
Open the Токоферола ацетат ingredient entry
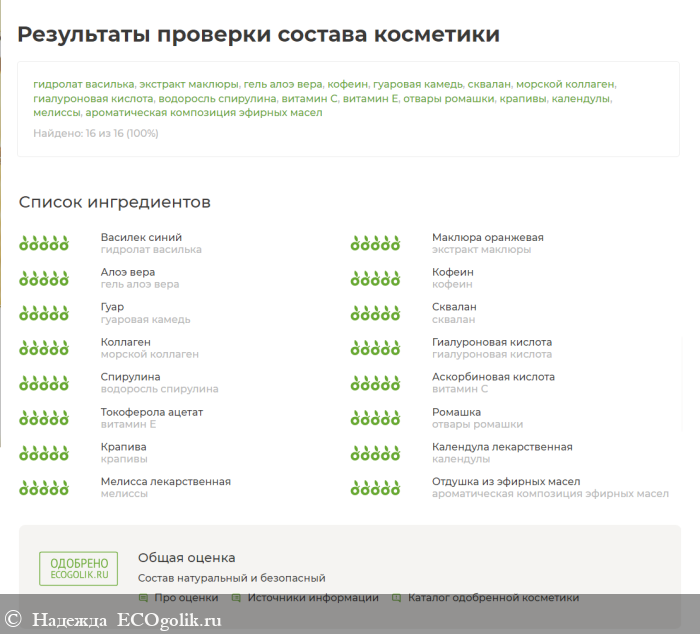tap(152, 412)
